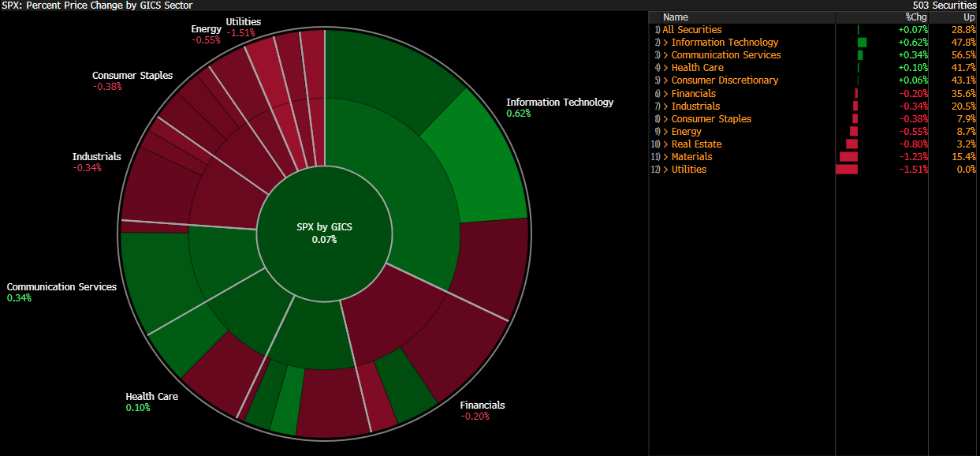Expand the Financials chevron in the table
Viewport: 980px width, 456px height.
(x=666, y=94)
